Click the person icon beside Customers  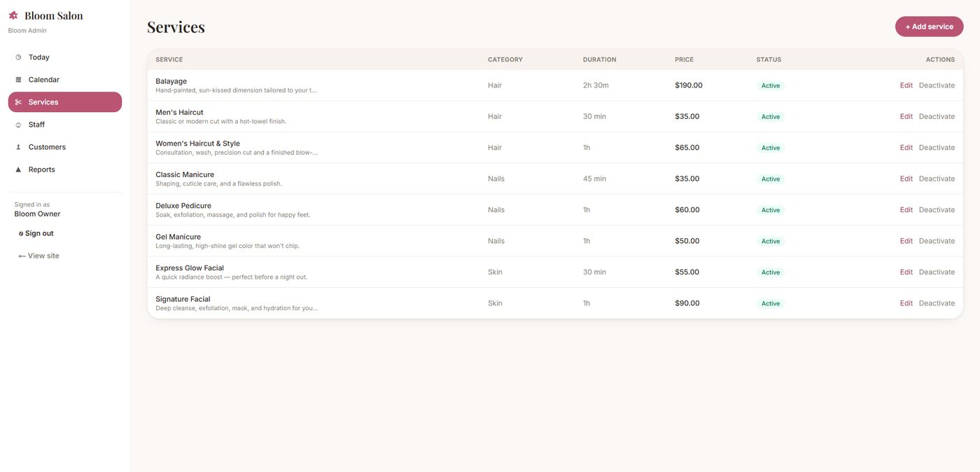18,147
